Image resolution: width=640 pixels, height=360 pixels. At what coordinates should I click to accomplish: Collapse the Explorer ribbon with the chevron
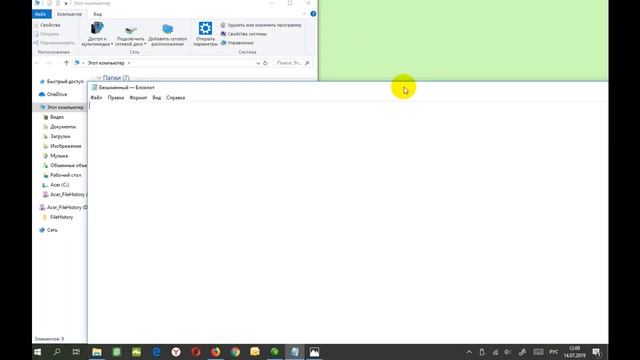point(304,14)
